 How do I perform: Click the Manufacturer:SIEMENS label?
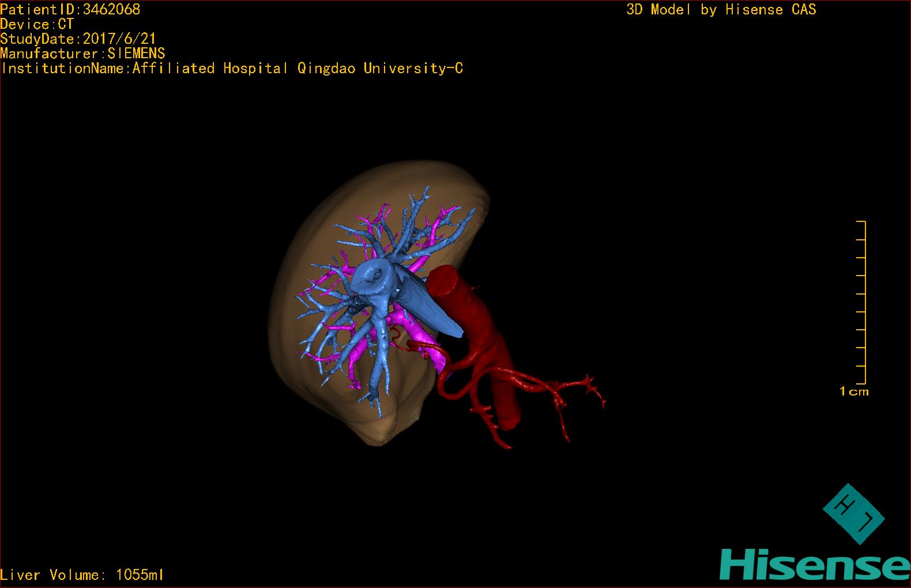82,54
